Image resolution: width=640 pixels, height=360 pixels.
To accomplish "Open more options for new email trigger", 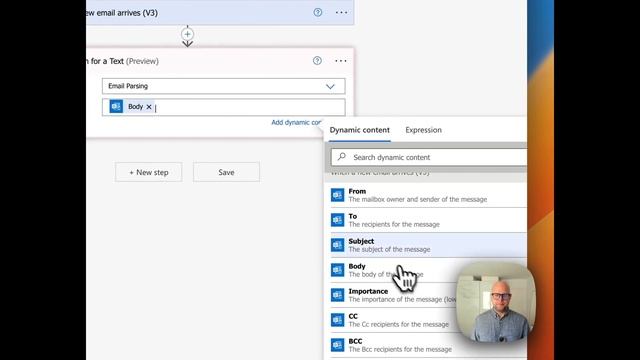I will [x=341, y=13].
